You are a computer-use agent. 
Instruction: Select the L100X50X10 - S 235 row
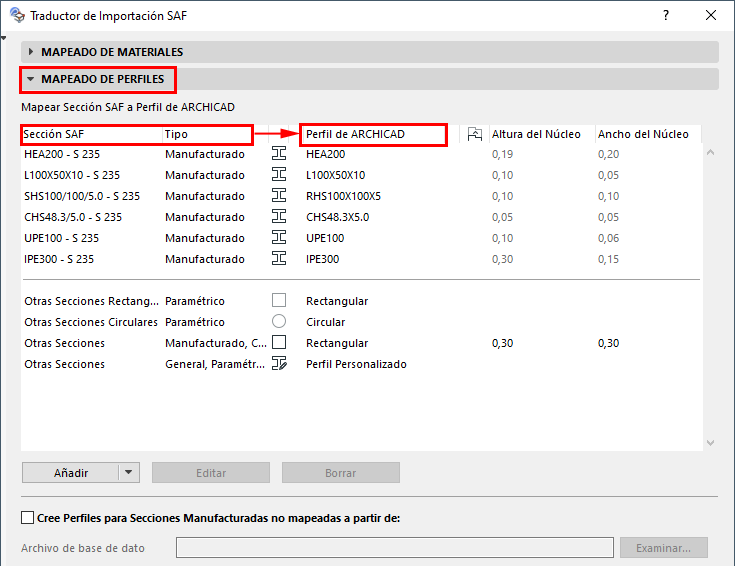point(362,175)
